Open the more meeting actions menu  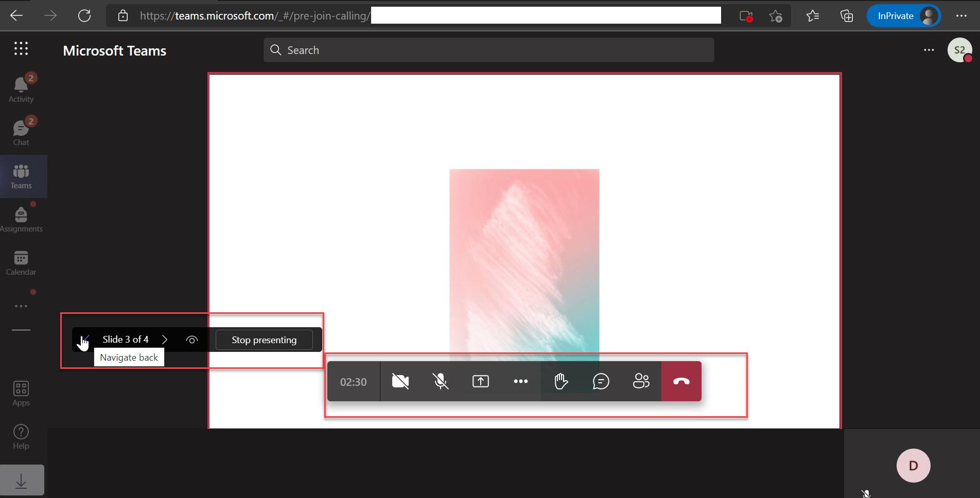tap(520, 381)
